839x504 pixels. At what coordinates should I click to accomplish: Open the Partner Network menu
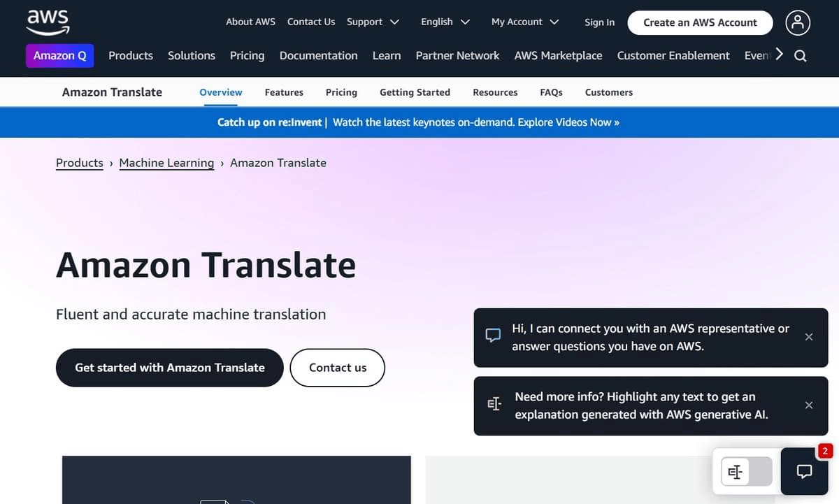(458, 55)
